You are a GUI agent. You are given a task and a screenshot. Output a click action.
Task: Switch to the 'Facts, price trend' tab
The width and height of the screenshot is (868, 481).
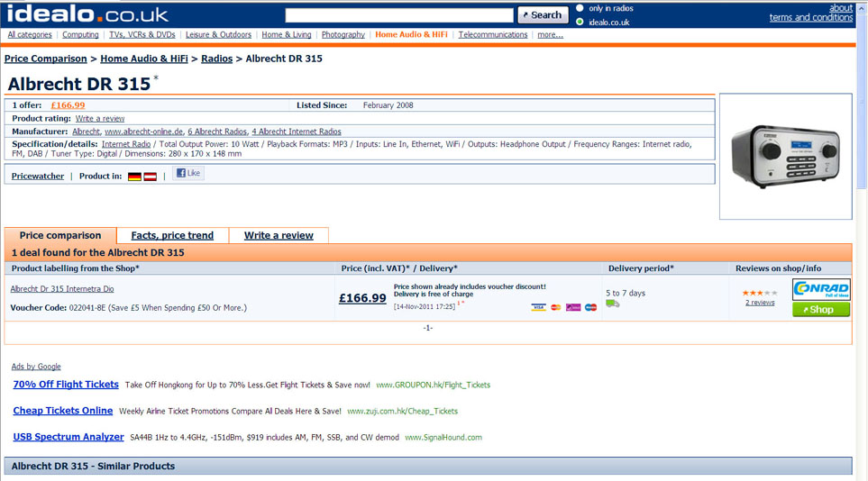(x=172, y=235)
